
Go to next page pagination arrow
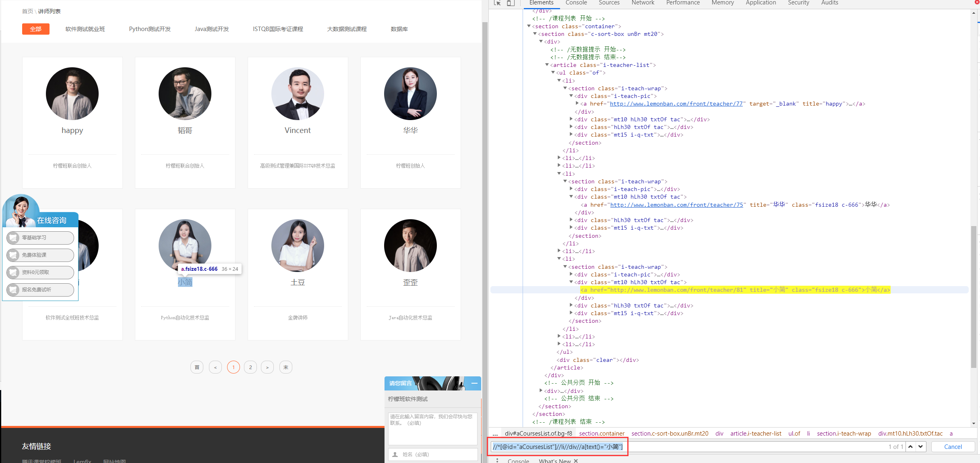pyautogui.click(x=267, y=367)
